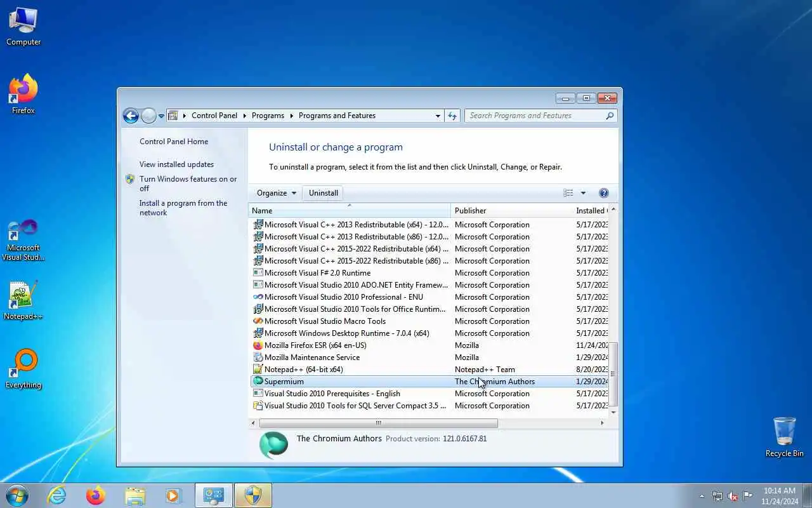
Task: Select the Mozilla Firefox ESR icon
Action: [258, 345]
